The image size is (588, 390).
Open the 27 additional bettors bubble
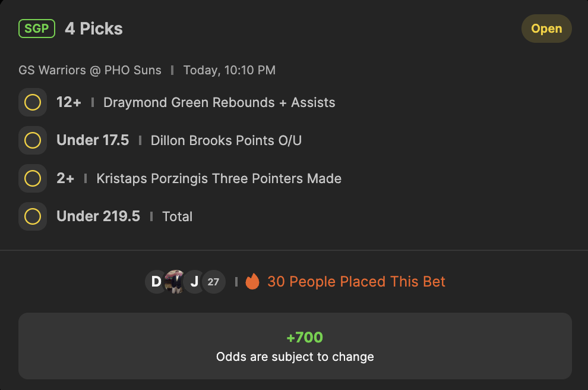pyautogui.click(x=213, y=282)
